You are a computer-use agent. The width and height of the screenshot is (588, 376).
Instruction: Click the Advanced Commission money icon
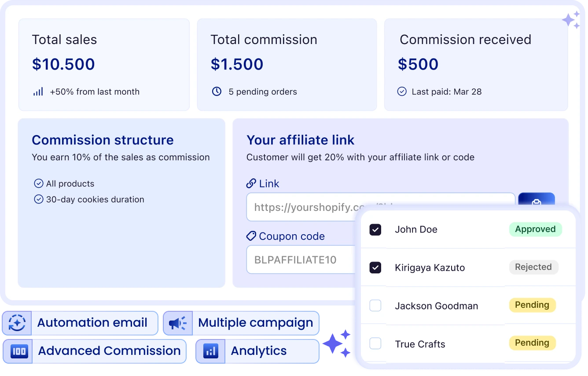19,351
